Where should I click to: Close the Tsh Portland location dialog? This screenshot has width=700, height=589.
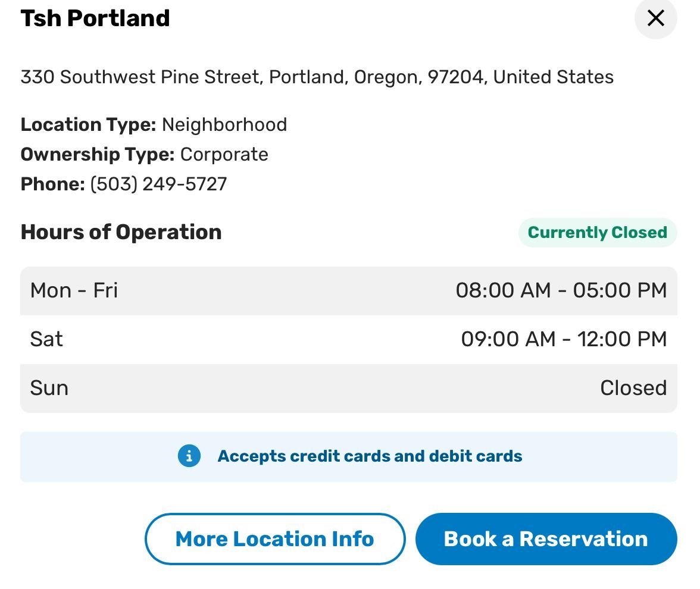(x=655, y=18)
